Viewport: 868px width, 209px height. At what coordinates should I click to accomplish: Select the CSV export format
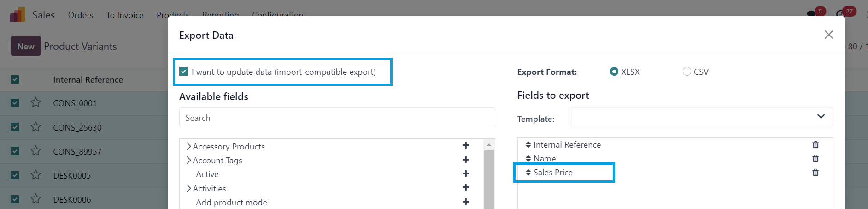pos(687,72)
